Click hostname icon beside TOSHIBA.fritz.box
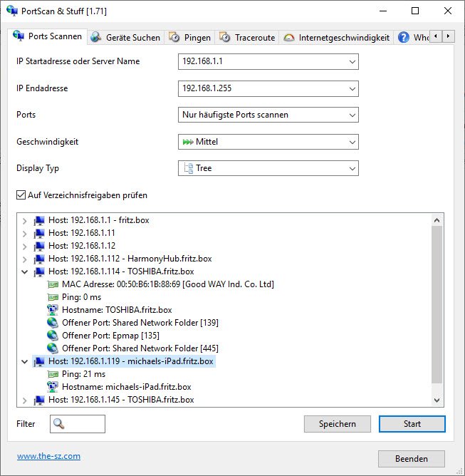This screenshot has width=465, height=476. [53, 310]
